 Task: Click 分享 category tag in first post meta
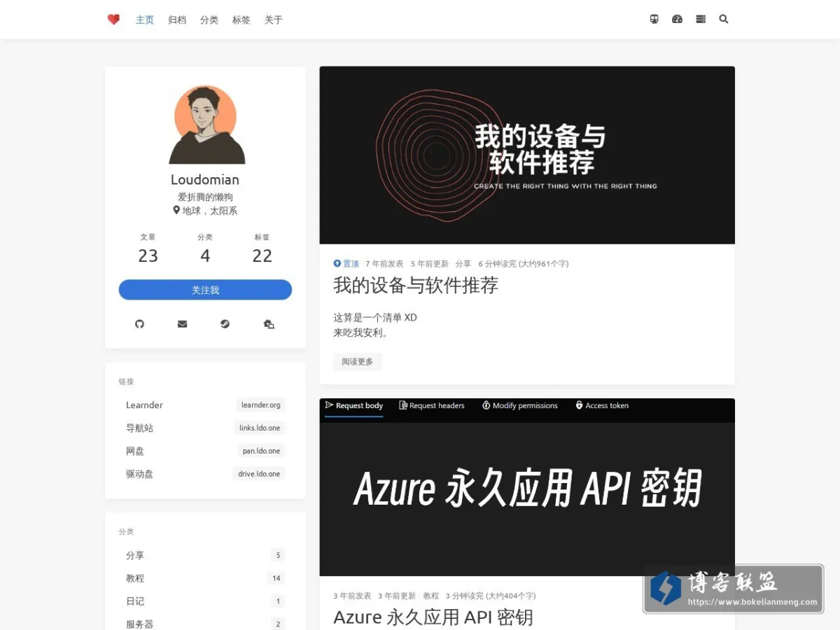463,264
